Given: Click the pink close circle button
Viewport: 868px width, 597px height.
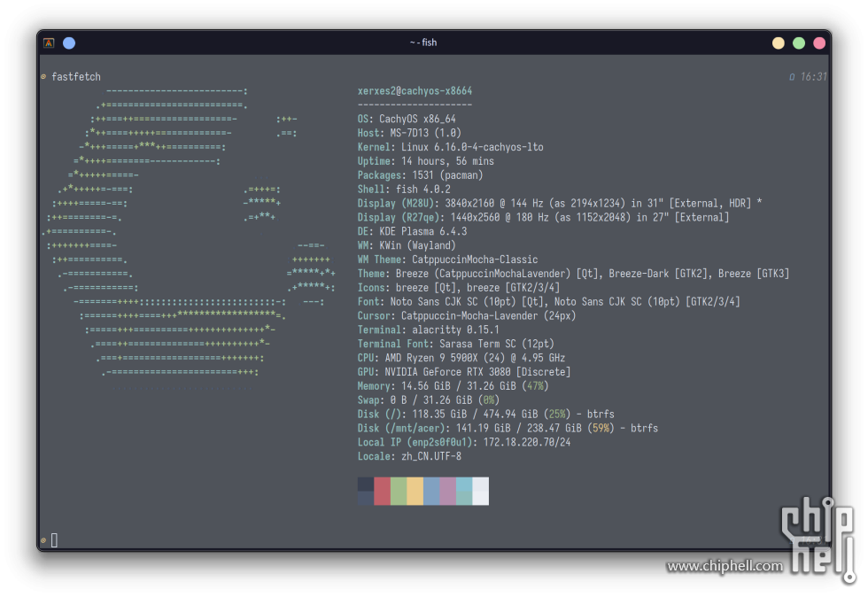Looking at the screenshot, I should [819, 43].
